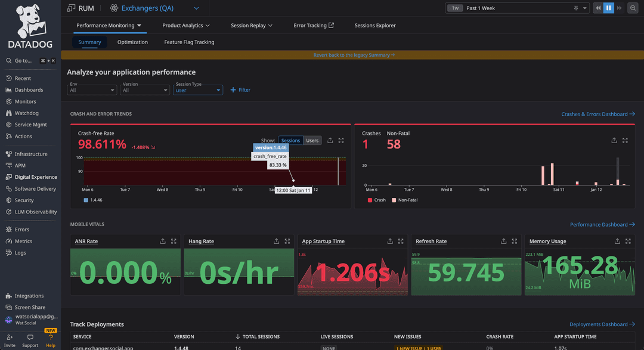Step time range backward
644x350 pixels.
[x=599, y=8]
